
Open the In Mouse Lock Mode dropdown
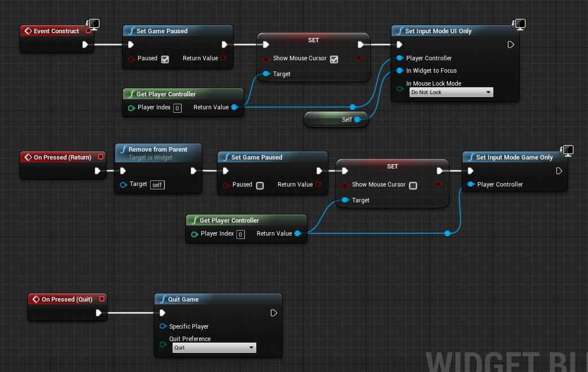(450, 92)
